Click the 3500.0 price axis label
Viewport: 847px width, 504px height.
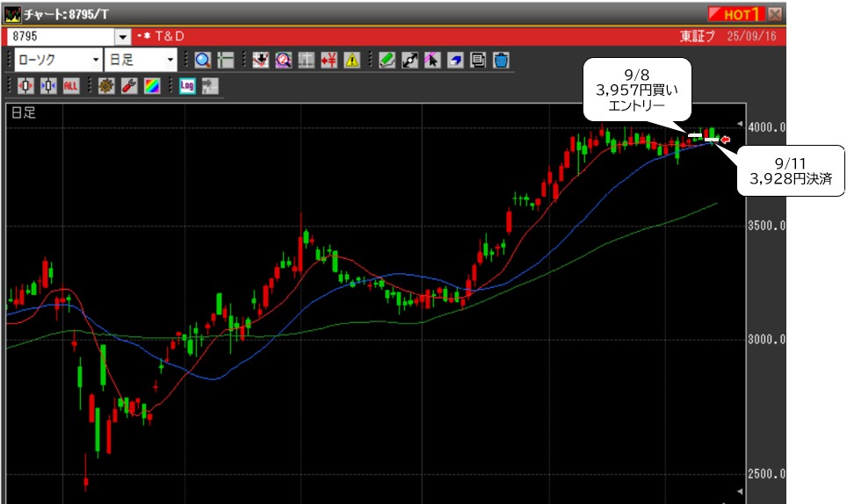pos(766,227)
